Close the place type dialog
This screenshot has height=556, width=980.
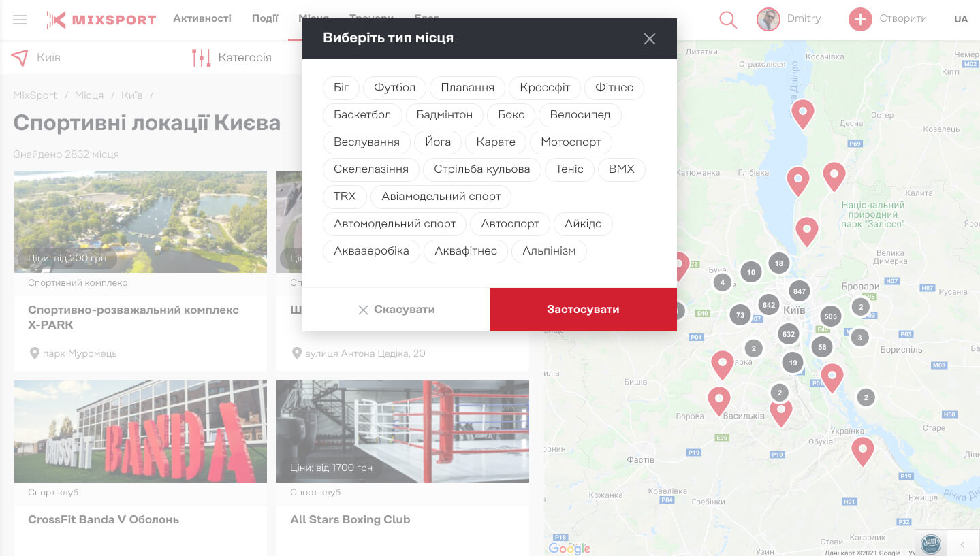649,39
